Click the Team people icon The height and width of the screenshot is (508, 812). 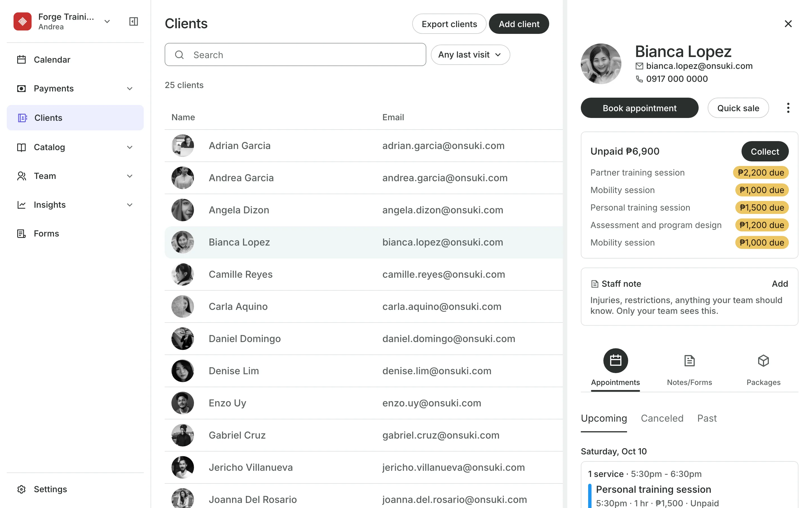pyautogui.click(x=21, y=176)
